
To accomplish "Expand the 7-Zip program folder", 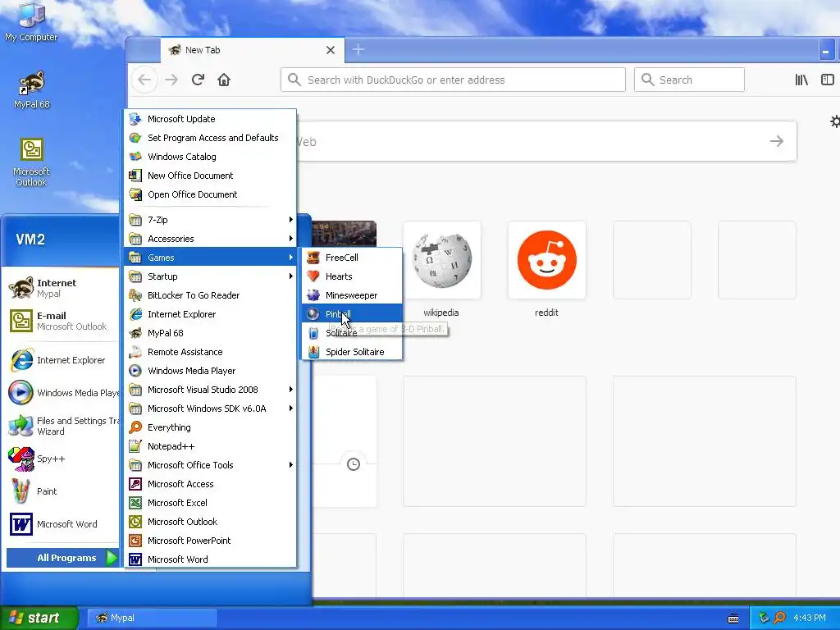I will pos(211,220).
